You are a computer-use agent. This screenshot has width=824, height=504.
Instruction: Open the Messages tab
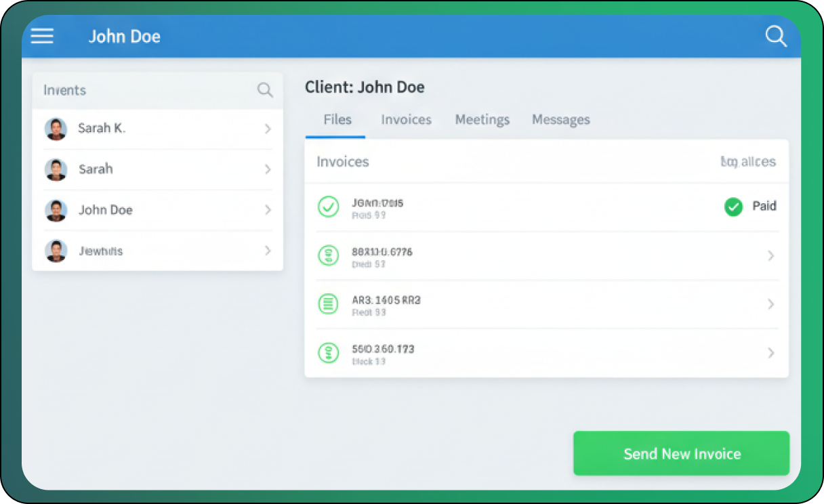560,120
